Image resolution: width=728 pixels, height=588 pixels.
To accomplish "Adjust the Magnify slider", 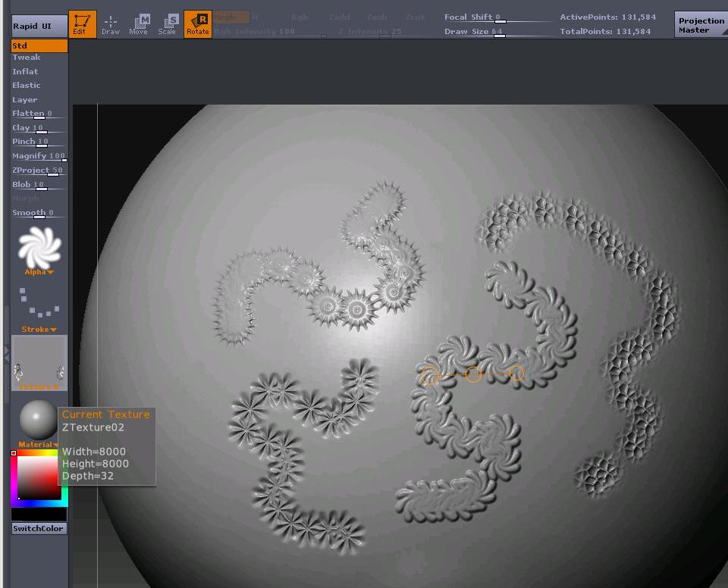I will coord(39,156).
